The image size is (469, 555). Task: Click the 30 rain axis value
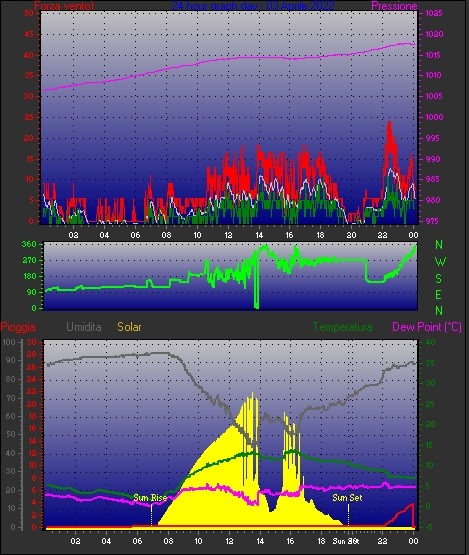(x=32, y=342)
